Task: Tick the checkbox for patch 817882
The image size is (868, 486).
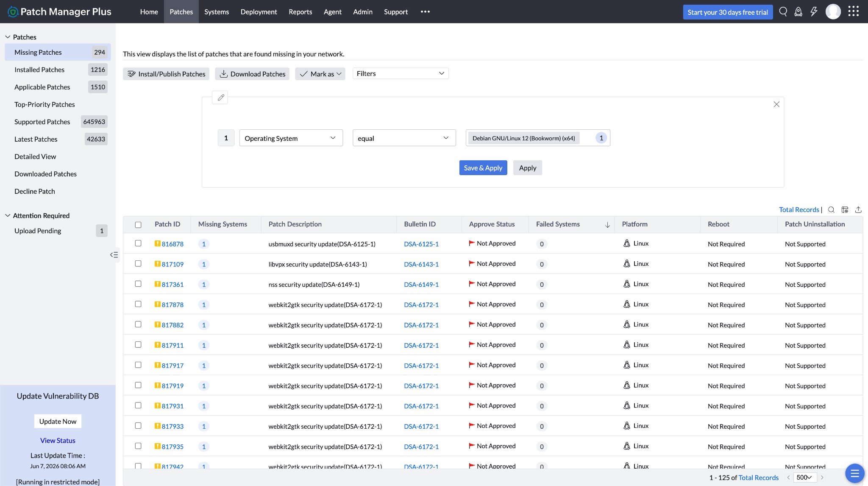Action: [138, 324]
